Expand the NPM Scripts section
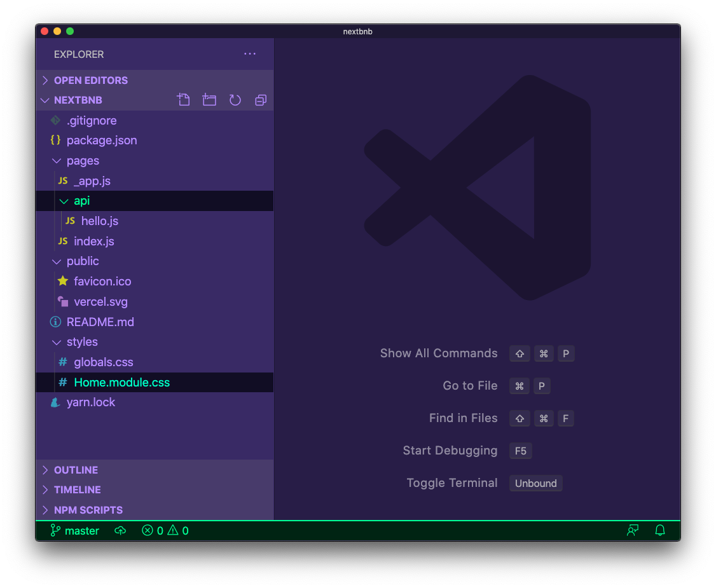This screenshot has height=588, width=716. (88, 510)
